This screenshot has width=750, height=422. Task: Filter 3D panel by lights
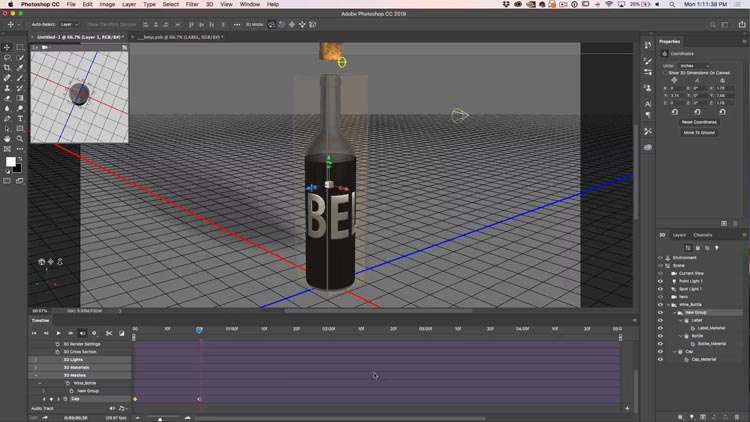717,248
